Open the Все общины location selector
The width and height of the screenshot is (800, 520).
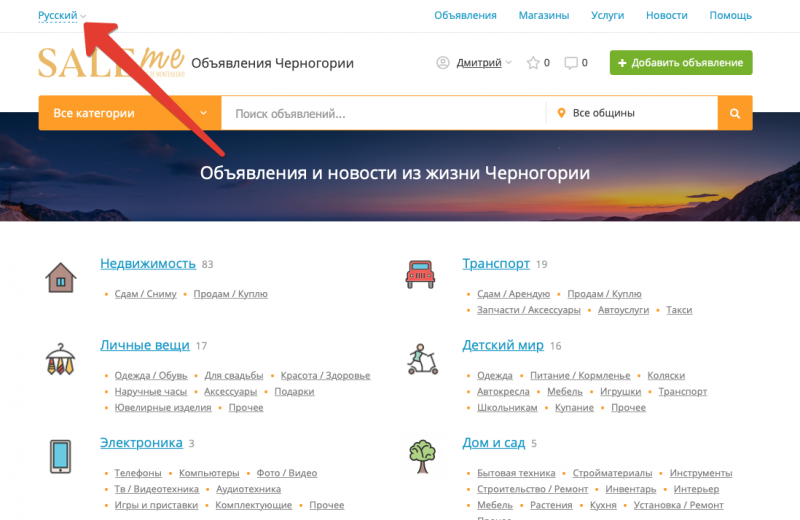click(632, 114)
